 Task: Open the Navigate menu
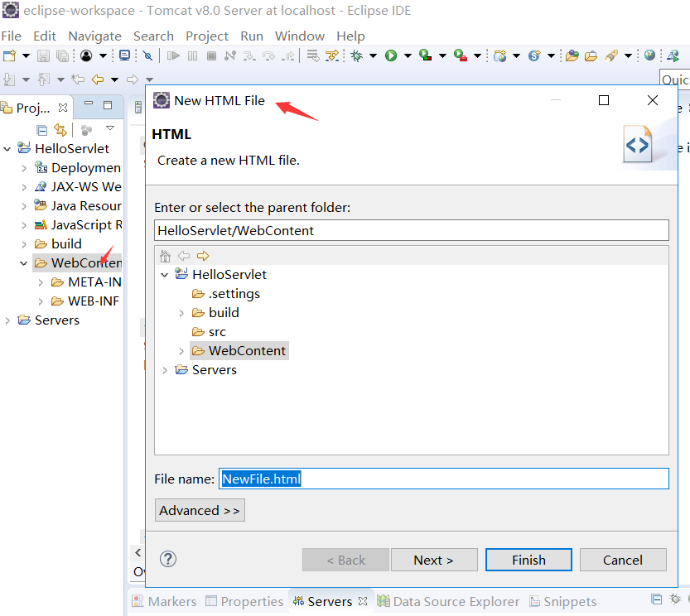tap(94, 36)
